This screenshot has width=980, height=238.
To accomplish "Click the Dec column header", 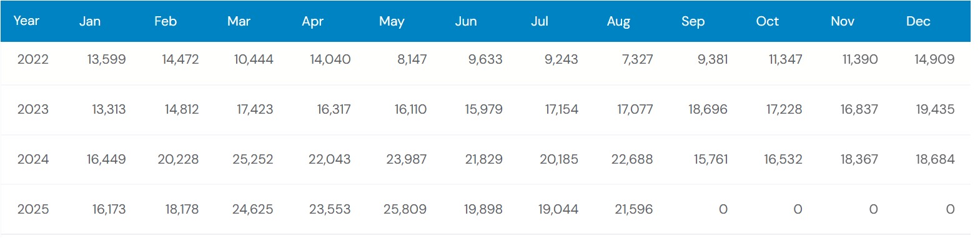I will (x=918, y=21).
